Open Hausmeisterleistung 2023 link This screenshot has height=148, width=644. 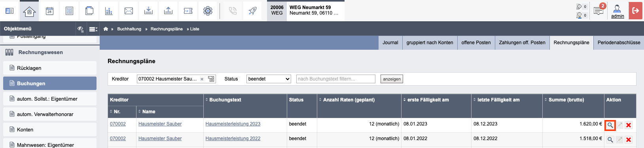tap(233, 124)
